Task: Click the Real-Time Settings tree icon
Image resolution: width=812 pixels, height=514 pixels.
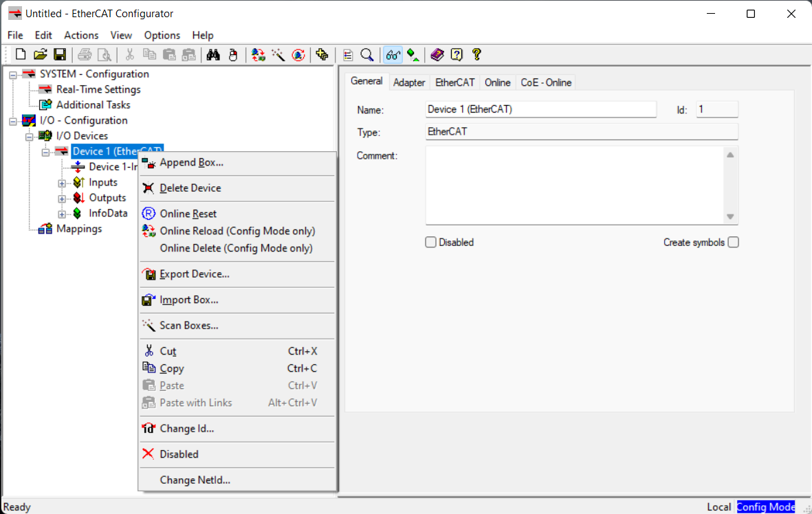Action: (45, 89)
